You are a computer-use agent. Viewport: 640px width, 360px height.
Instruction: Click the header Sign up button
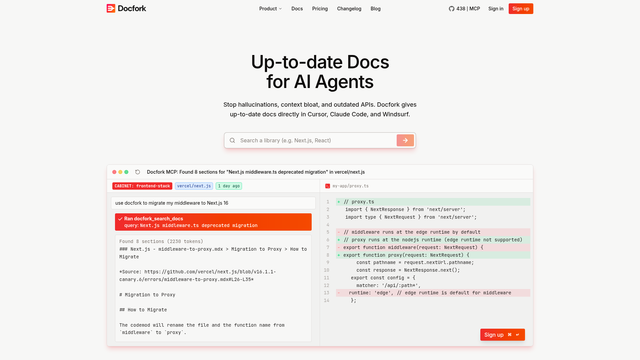click(x=521, y=9)
